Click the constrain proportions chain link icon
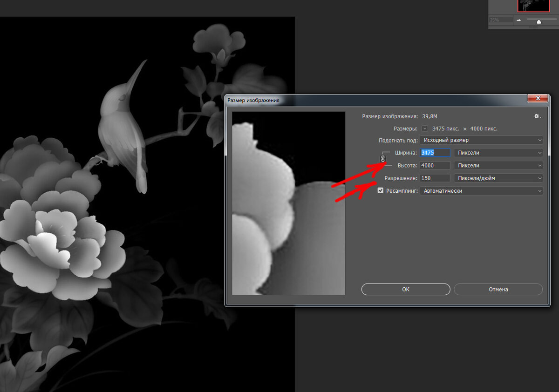This screenshot has width=559, height=392. point(383,159)
